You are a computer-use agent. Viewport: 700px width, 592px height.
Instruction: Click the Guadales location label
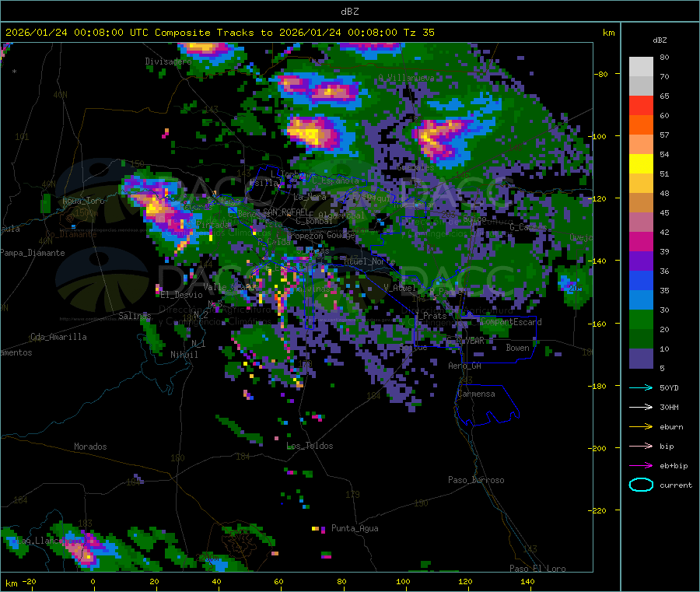(x=415, y=167)
